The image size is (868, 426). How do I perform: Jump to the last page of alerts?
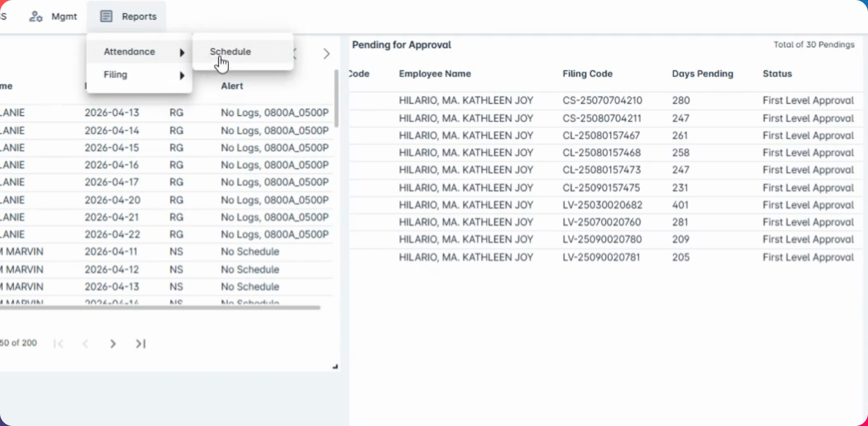pos(140,344)
